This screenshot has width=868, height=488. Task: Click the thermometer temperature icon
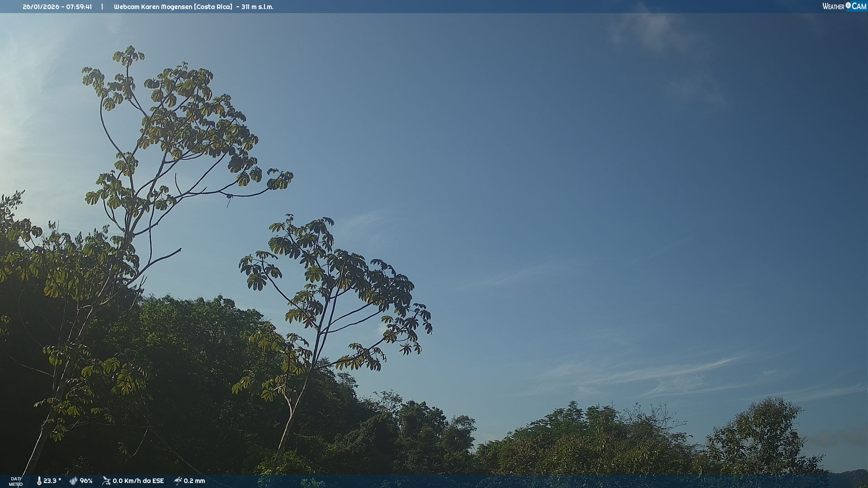coord(39,481)
